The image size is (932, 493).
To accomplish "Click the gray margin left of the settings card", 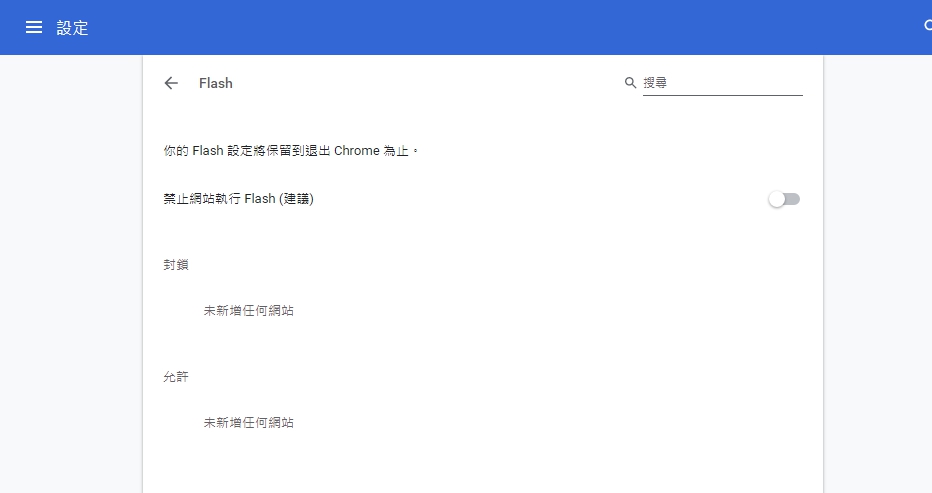I will (x=71, y=274).
